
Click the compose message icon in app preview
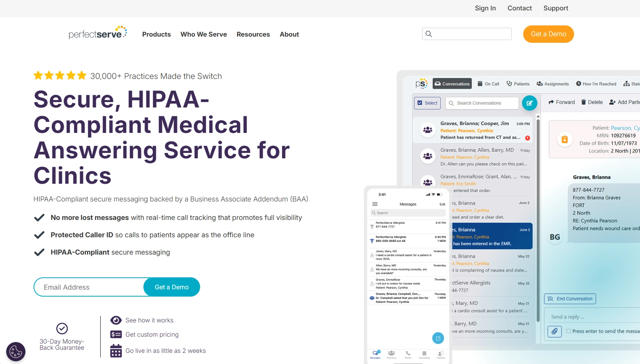pos(530,103)
